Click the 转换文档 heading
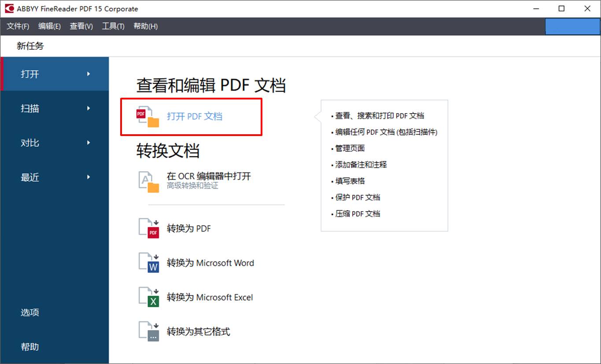The width and height of the screenshot is (601, 364). click(x=168, y=151)
